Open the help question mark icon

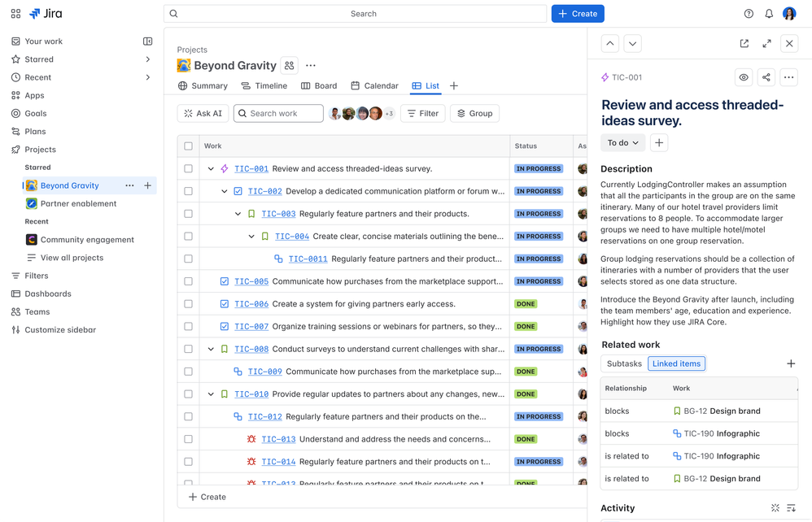click(749, 14)
